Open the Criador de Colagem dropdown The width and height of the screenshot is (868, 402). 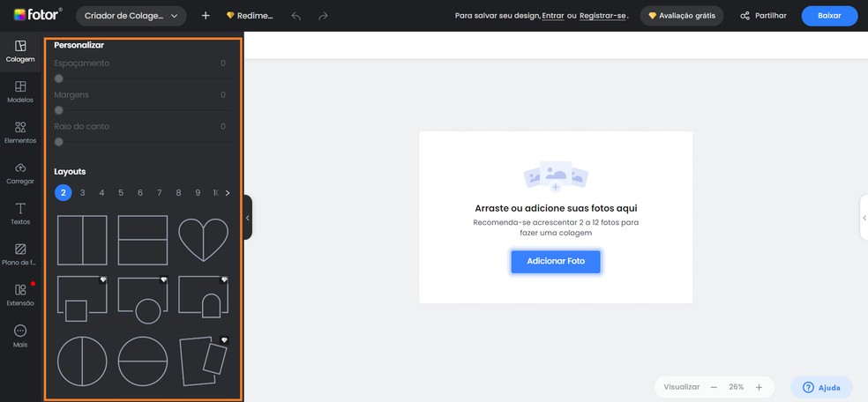click(131, 16)
